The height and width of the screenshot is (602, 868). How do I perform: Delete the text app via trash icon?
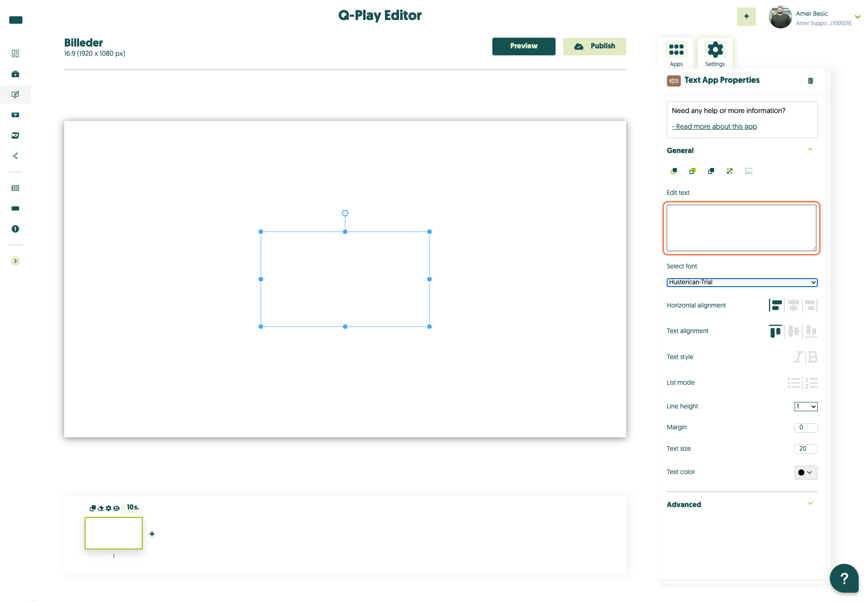pos(810,80)
